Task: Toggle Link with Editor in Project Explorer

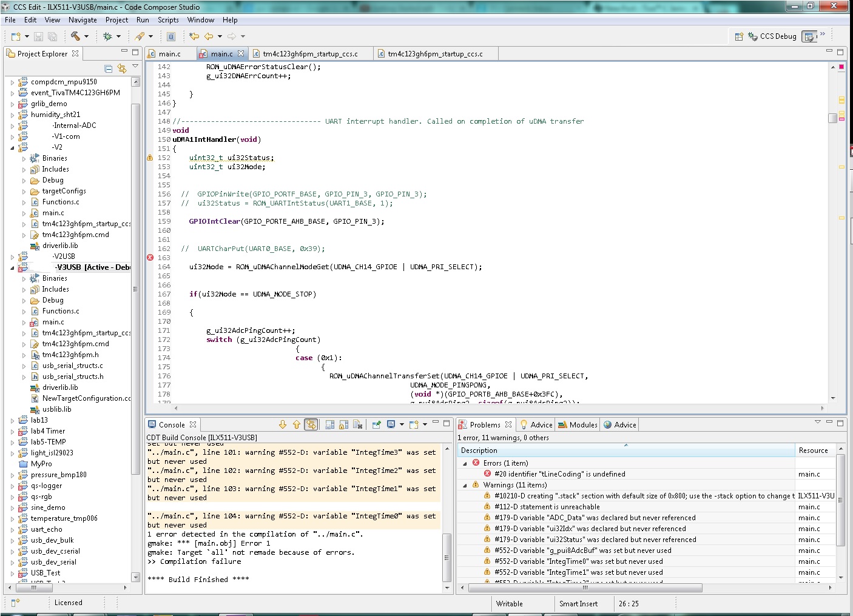Action: click(x=121, y=69)
